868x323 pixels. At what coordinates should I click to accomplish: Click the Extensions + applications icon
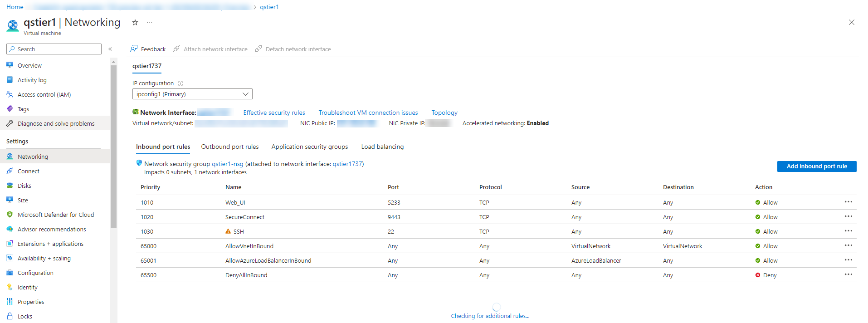[10, 244]
